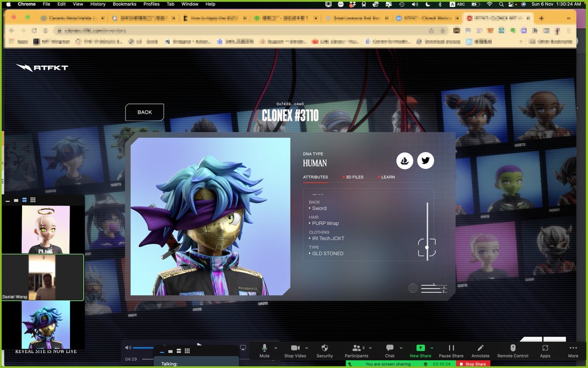Viewport: 588px width, 368px height.
Task: Open the Annotate tool
Action: pos(480,350)
